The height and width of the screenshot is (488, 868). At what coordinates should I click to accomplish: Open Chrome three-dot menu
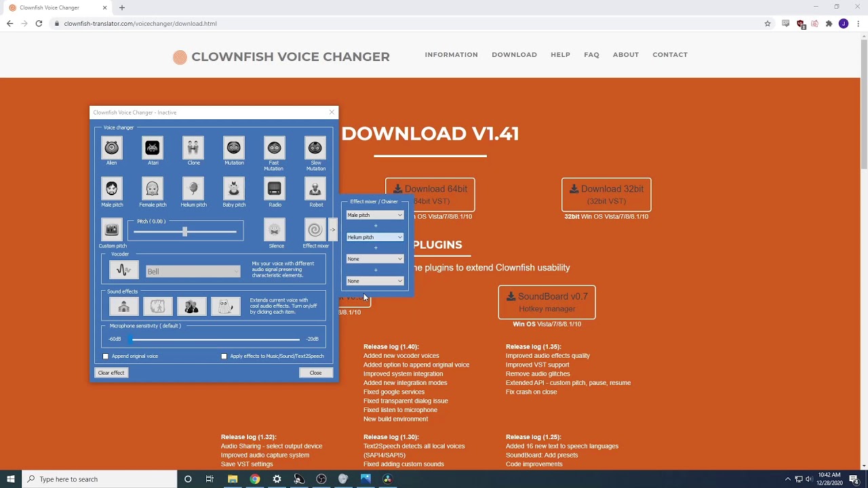[859, 24]
